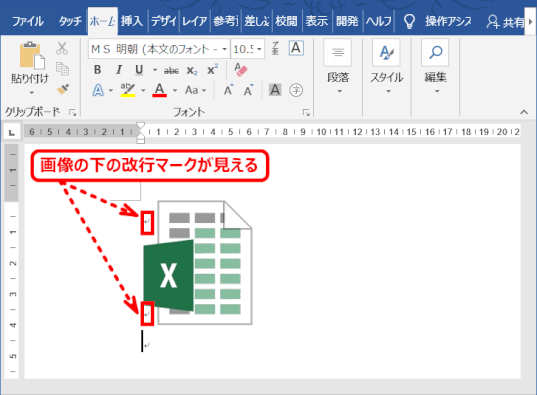The width and height of the screenshot is (537, 395).
Task: Select the Format Painter brush
Action: [63, 89]
